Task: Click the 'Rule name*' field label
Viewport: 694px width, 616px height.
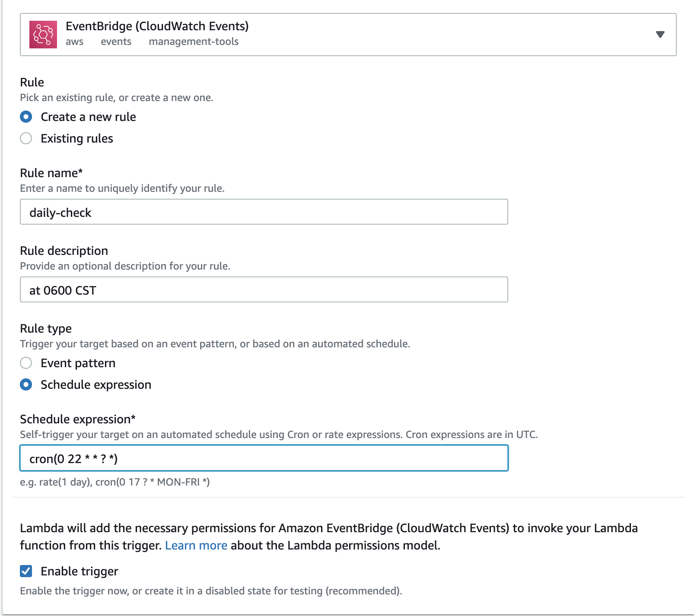Action: (x=51, y=173)
